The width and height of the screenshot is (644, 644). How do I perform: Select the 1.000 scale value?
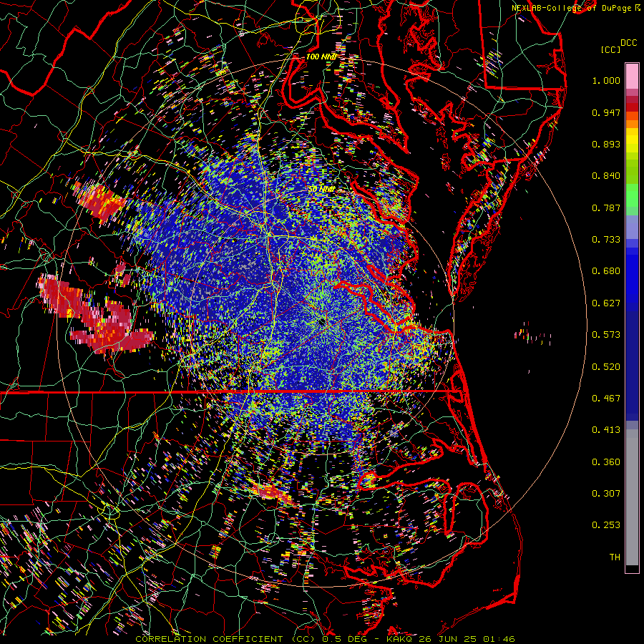point(606,80)
